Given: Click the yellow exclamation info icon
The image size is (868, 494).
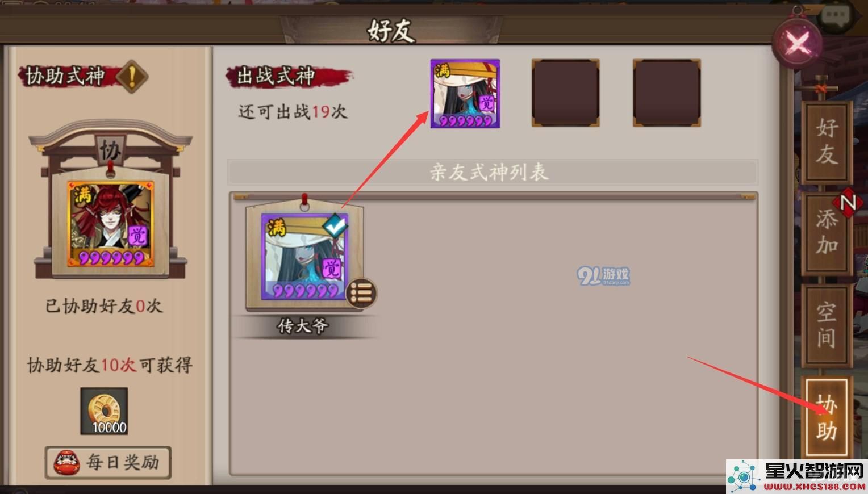Looking at the screenshot, I should point(132,77).
